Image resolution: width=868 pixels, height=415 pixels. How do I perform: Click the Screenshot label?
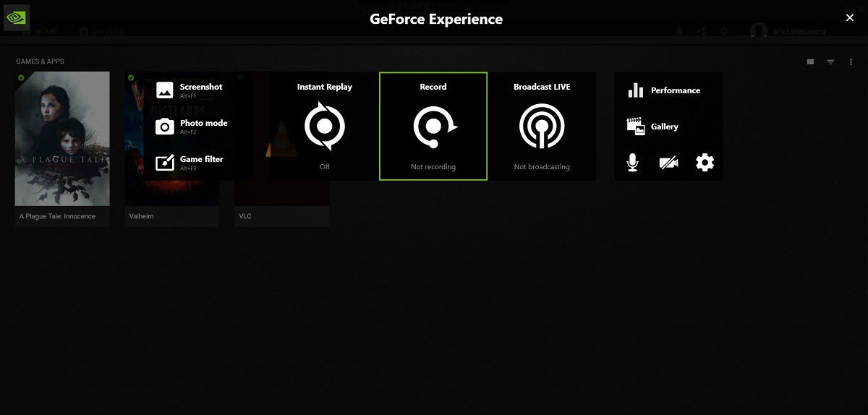point(201,87)
